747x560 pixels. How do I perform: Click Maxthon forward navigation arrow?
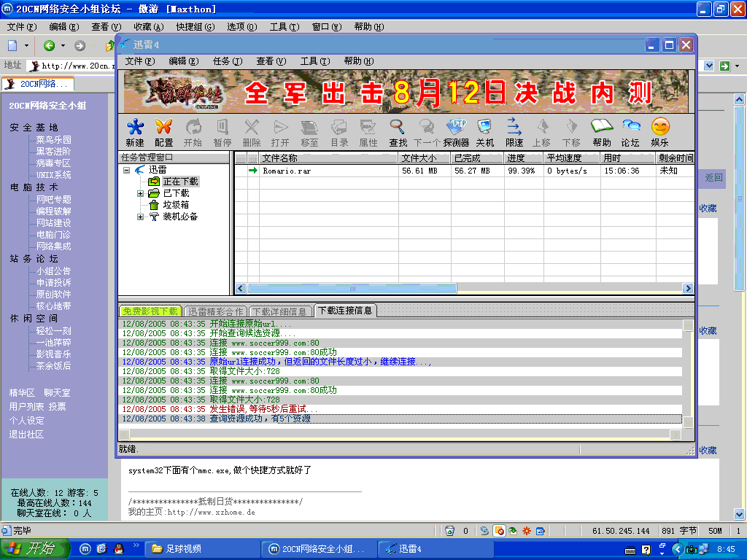click(80, 45)
